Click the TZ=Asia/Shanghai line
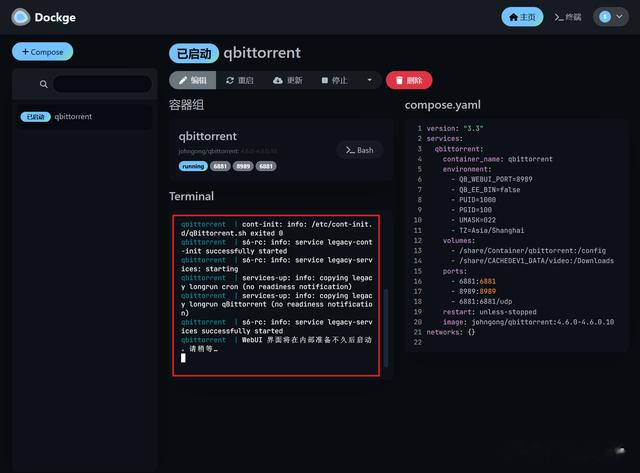Image resolution: width=640 pixels, height=473 pixels. click(487, 230)
